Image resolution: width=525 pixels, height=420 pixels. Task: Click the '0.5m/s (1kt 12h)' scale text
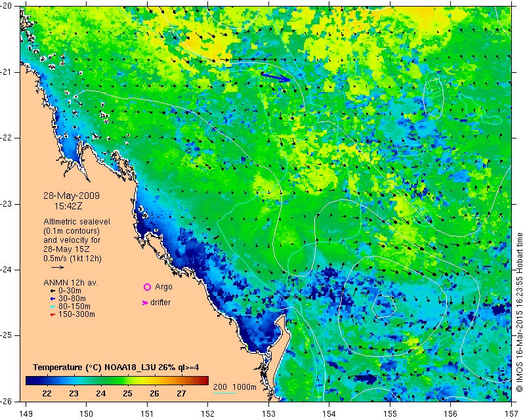[72, 259]
